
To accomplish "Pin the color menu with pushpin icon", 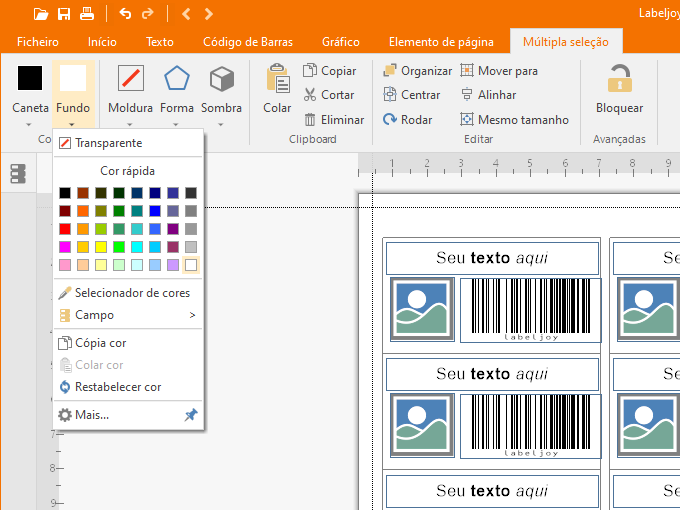I will (x=191, y=415).
